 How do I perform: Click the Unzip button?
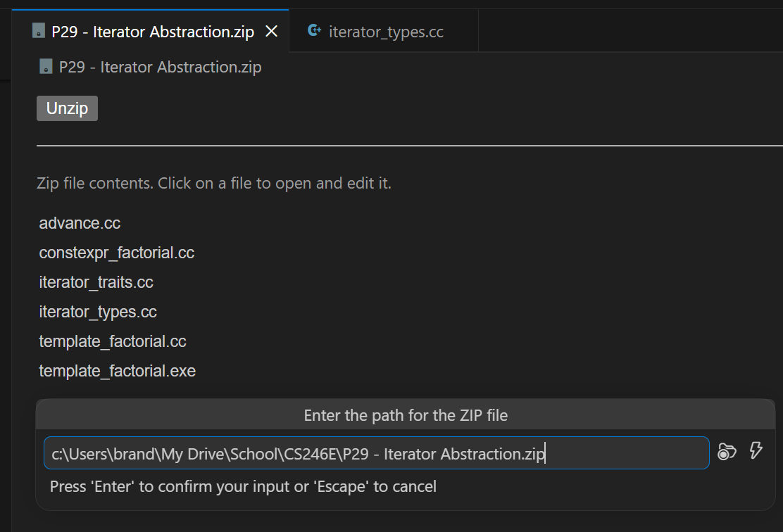pyautogui.click(x=67, y=108)
